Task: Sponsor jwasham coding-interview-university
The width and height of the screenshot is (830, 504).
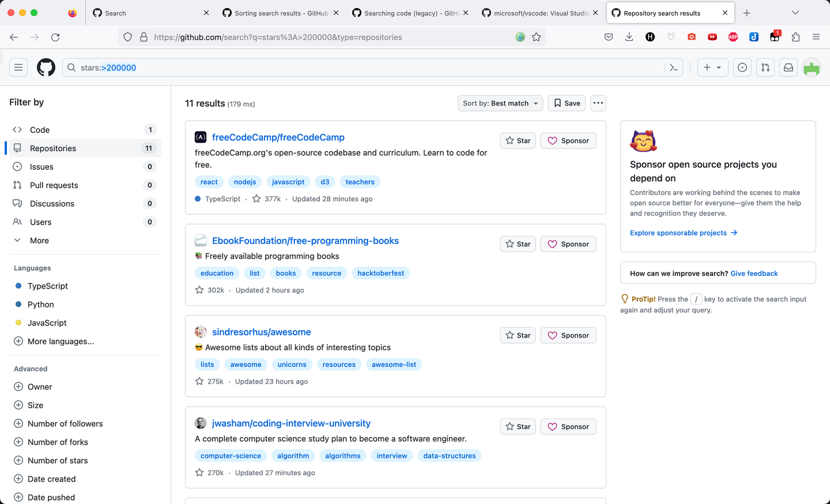Action: point(568,427)
